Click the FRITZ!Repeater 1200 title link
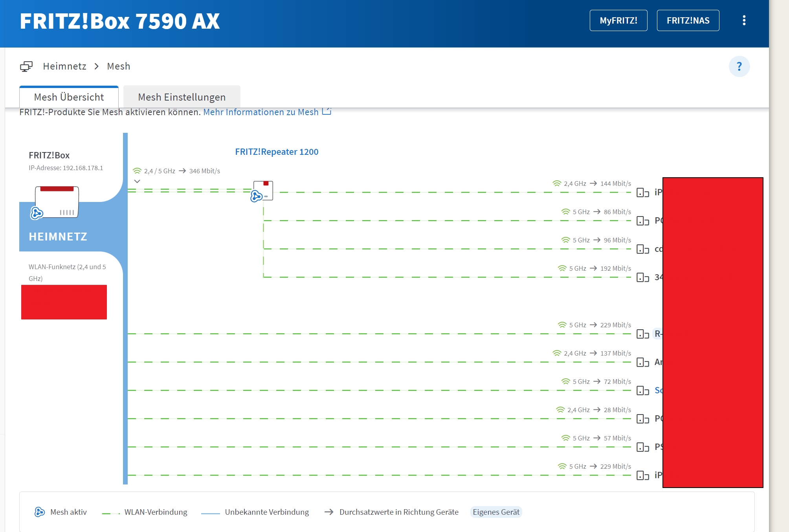 coord(277,152)
